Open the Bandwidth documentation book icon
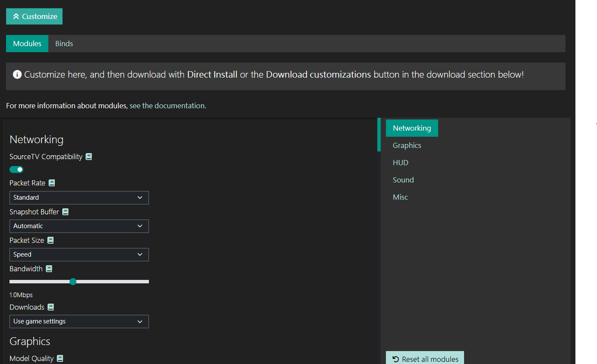The image size is (597, 364). click(49, 269)
